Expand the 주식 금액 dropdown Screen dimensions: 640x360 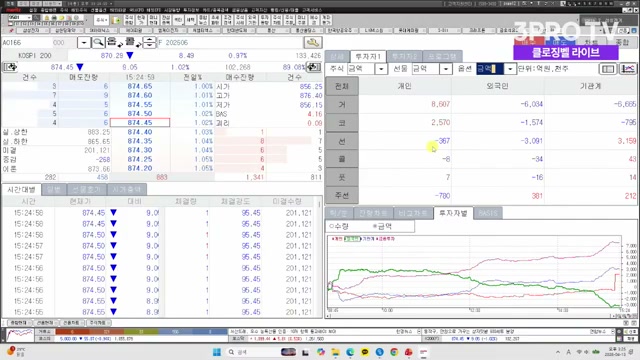click(x=381, y=69)
